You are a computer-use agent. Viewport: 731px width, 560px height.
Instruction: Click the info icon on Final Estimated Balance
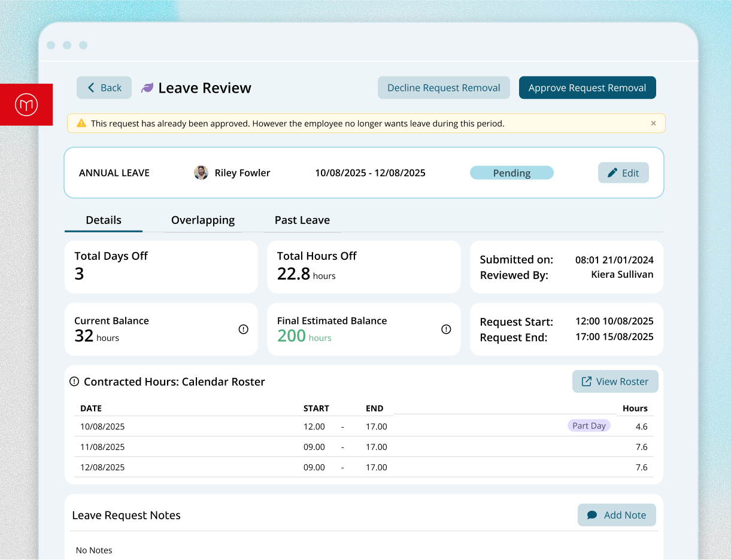tap(446, 329)
